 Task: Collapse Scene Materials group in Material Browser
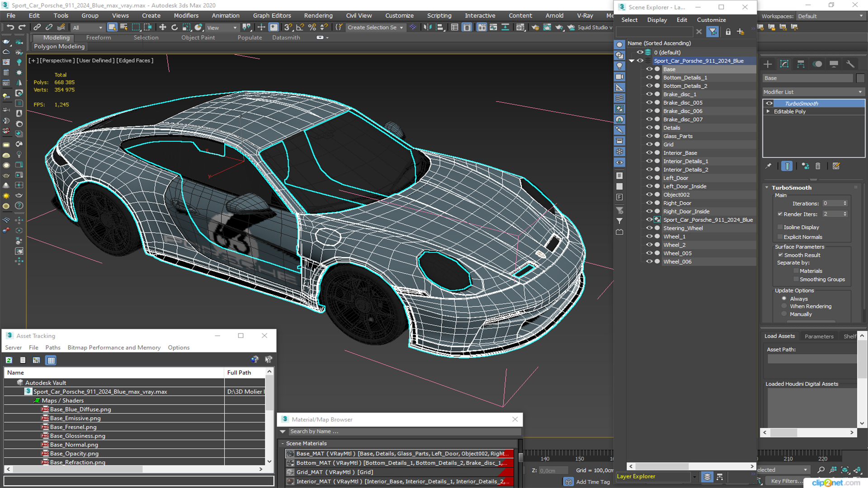pyautogui.click(x=283, y=444)
